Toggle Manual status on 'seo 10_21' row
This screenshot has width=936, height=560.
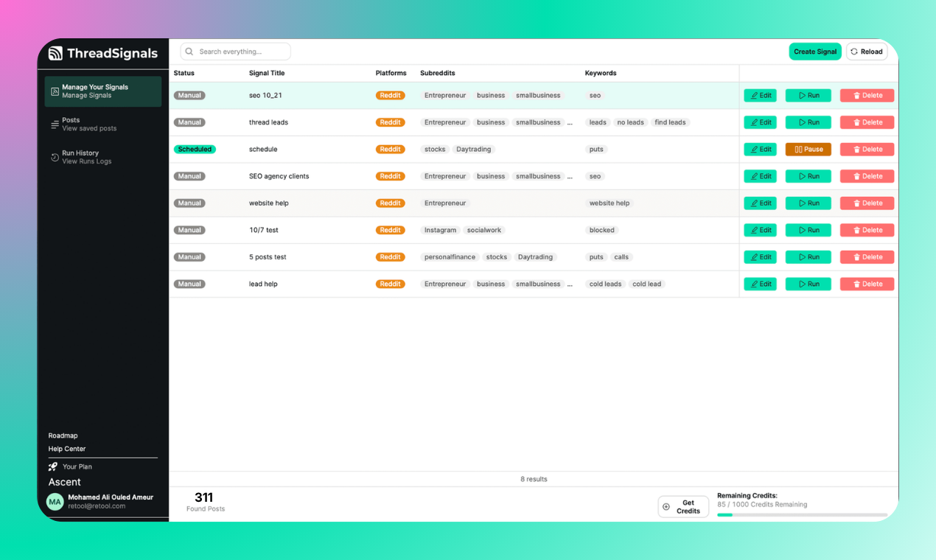pyautogui.click(x=189, y=95)
